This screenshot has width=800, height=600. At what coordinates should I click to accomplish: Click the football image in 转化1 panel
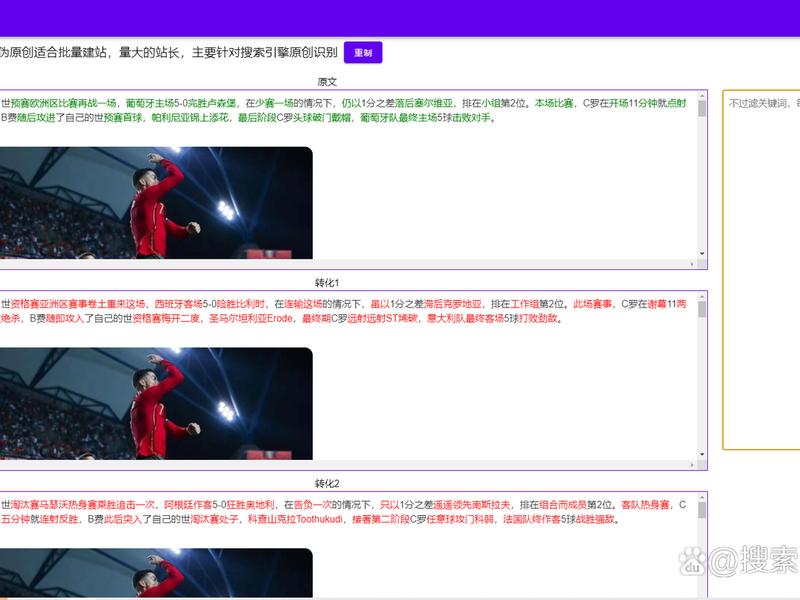(156, 404)
